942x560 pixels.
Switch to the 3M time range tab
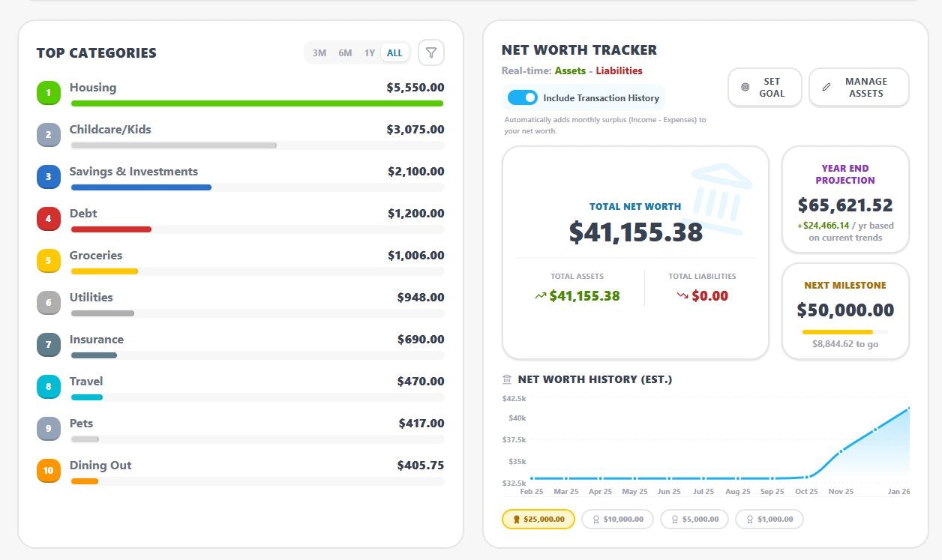coord(319,52)
